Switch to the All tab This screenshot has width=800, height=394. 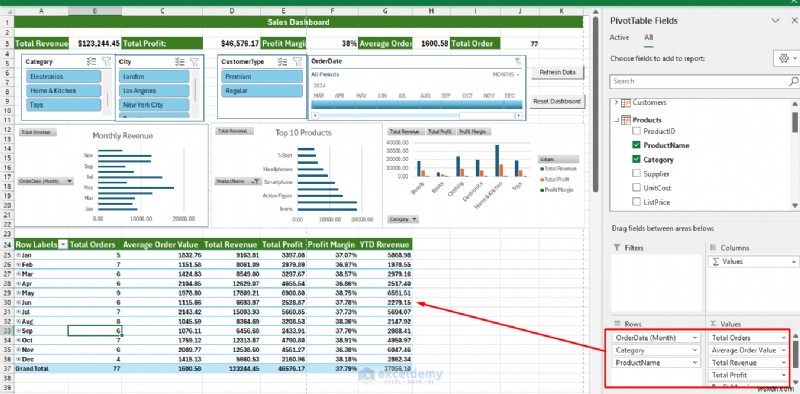click(x=648, y=37)
